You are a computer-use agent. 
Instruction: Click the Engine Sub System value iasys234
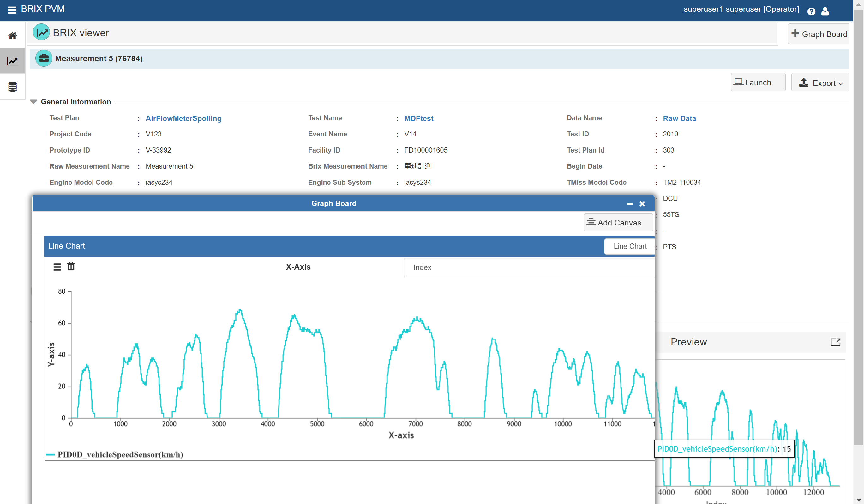[417, 183]
